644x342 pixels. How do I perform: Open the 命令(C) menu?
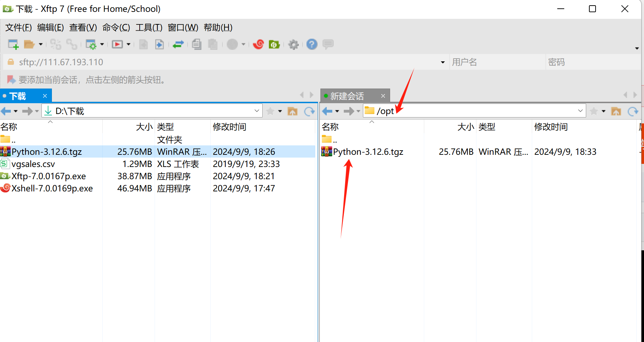(116, 28)
